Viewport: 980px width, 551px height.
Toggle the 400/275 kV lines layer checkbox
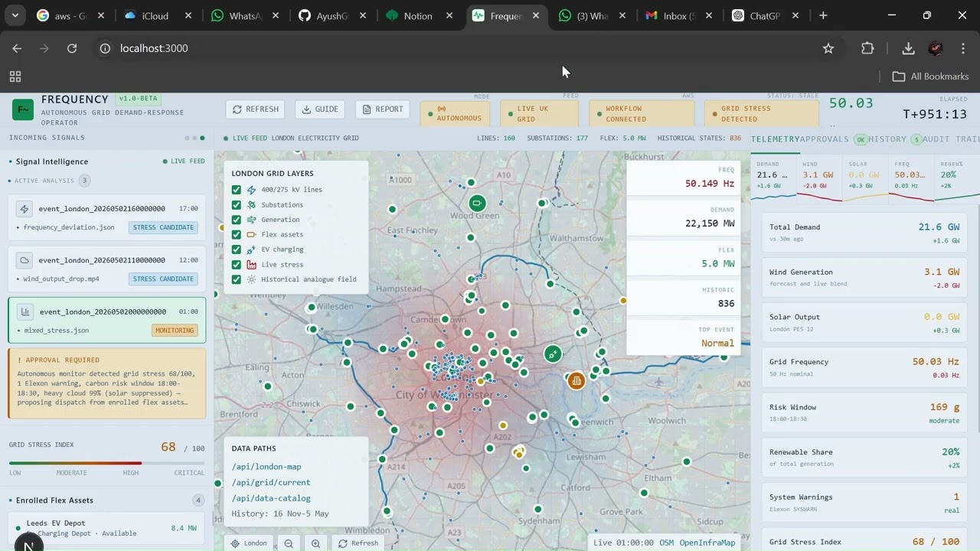(x=237, y=190)
